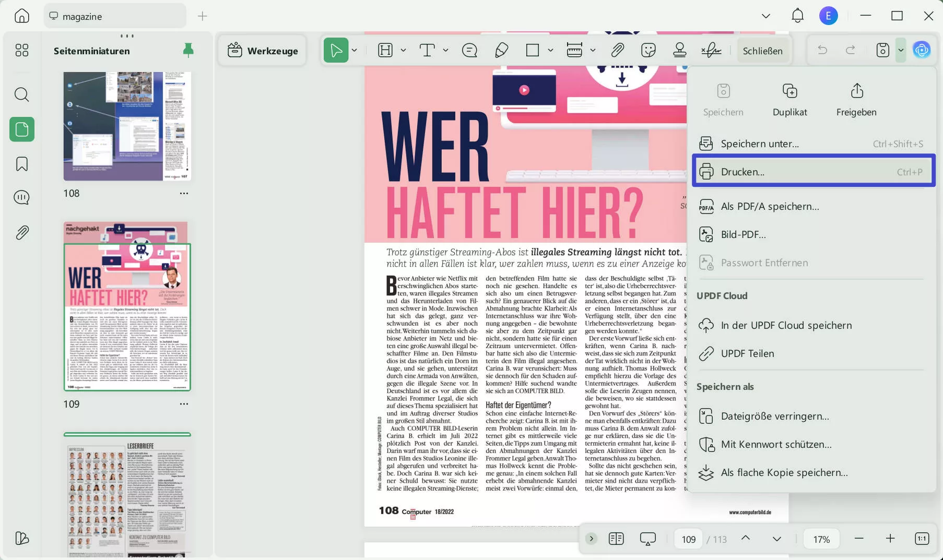Attach a file using the paperclip toolbar icon

617,50
